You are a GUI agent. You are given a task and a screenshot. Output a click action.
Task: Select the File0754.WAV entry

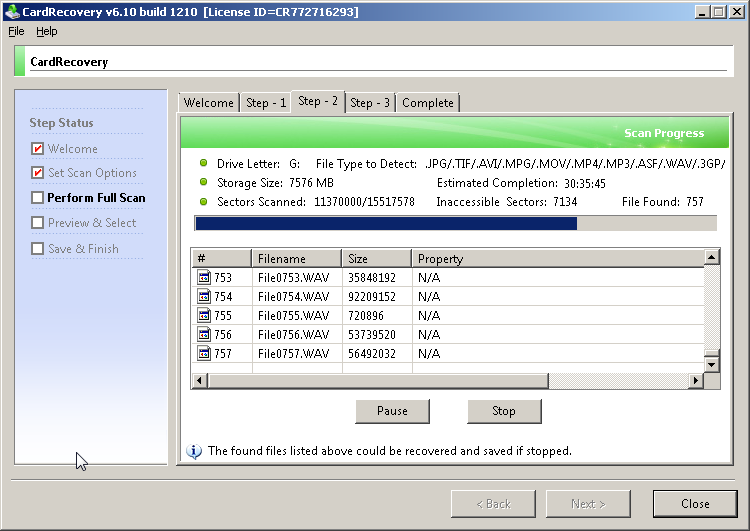pyautogui.click(x=293, y=297)
